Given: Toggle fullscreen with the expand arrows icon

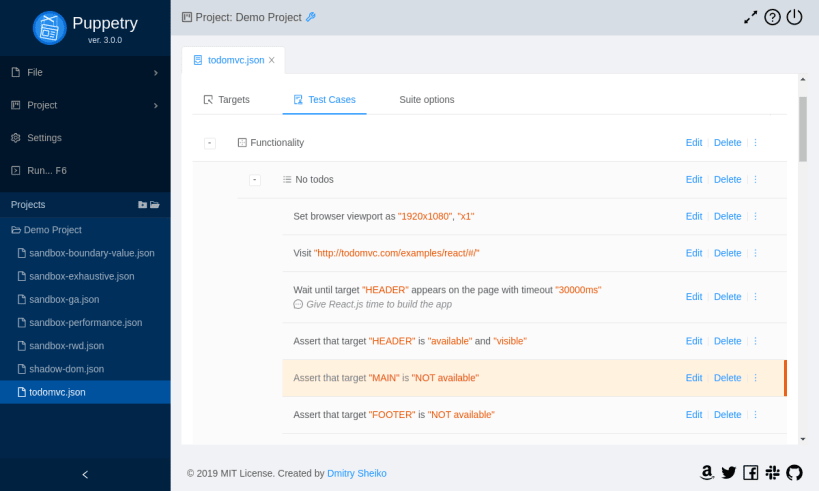Looking at the screenshot, I should click(750, 17).
